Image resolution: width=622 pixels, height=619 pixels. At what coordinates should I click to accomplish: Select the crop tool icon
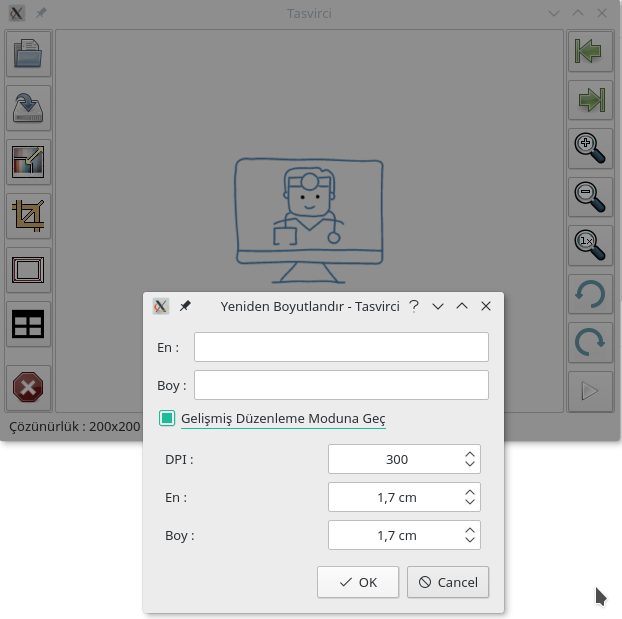(x=28, y=216)
